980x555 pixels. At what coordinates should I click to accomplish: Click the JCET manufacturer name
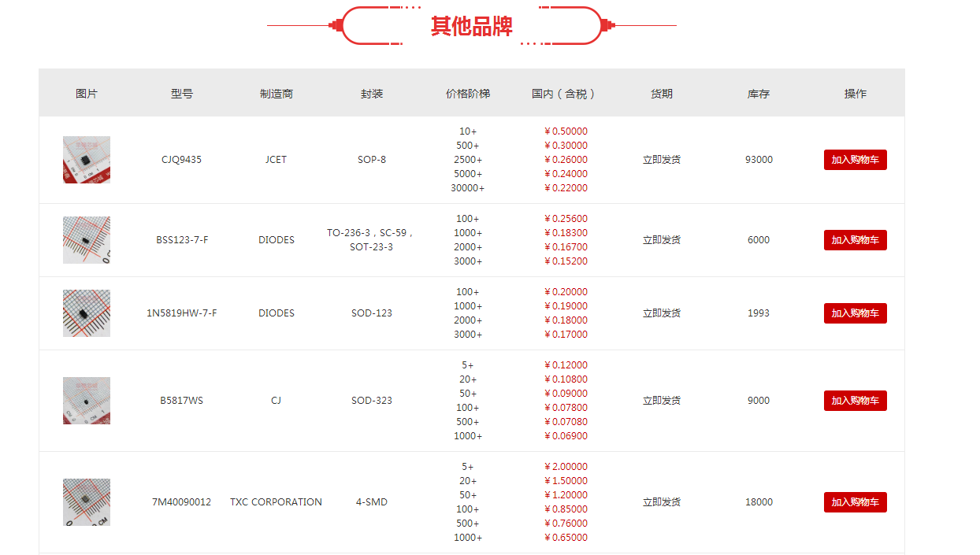(x=276, y=160)
